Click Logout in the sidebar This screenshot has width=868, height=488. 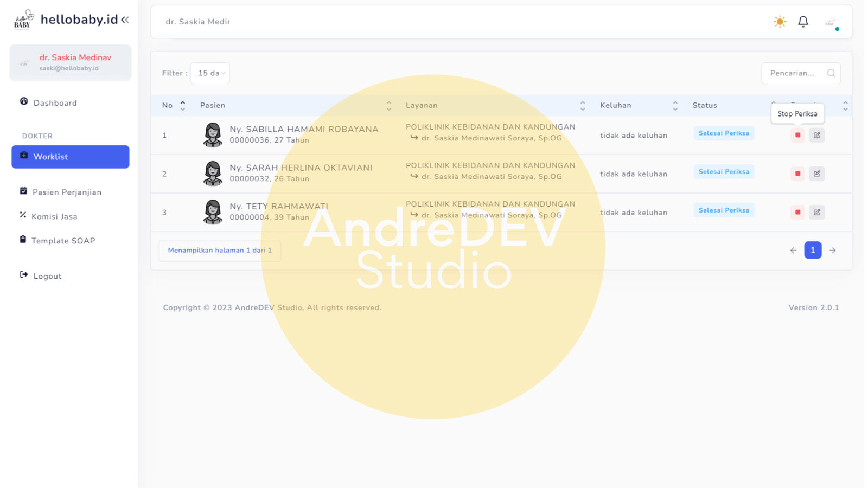pyautogui.click(x=47, y=276)
